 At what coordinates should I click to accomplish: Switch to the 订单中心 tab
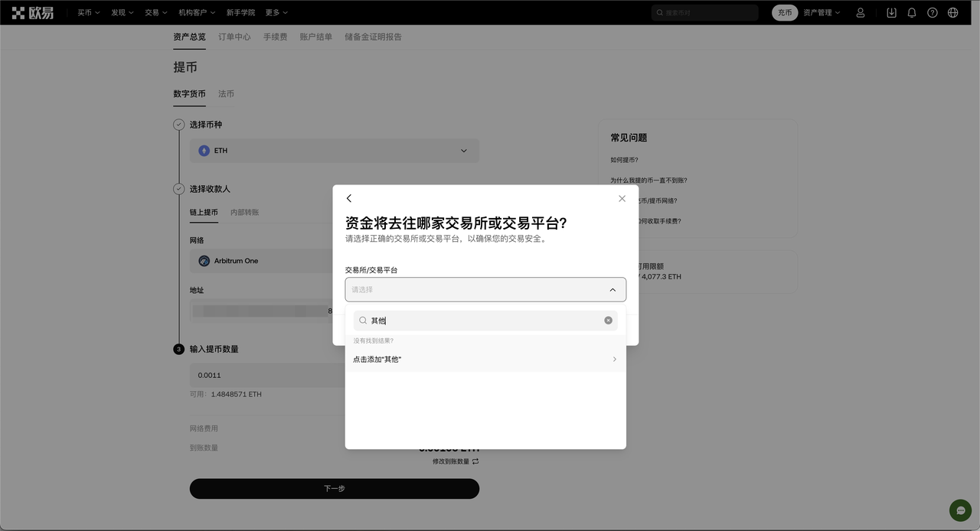234,37
